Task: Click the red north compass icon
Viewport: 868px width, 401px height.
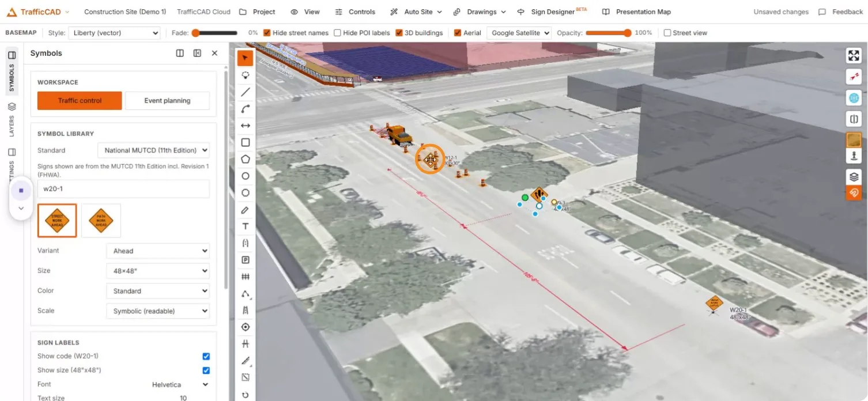Action: tap(854, 76)
